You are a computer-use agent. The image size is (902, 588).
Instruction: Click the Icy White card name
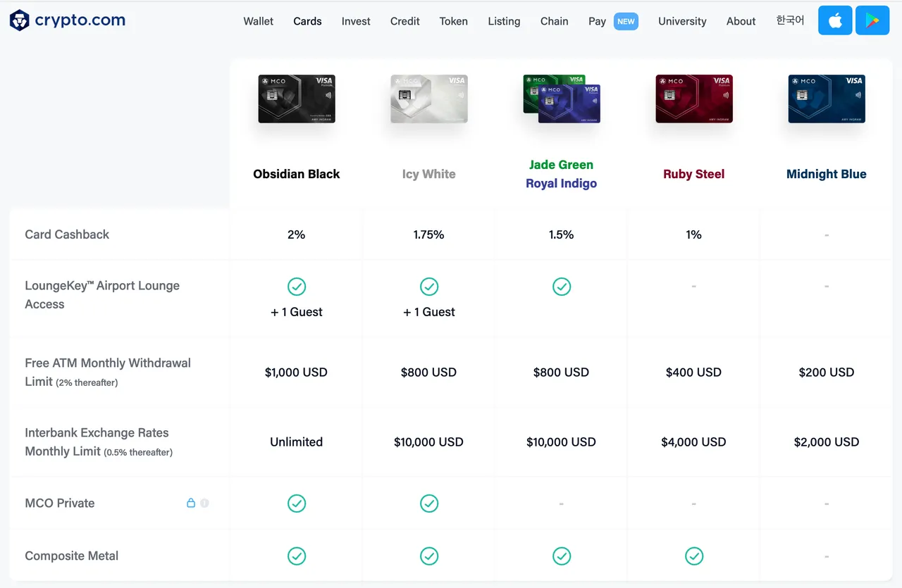click(429, 174)
